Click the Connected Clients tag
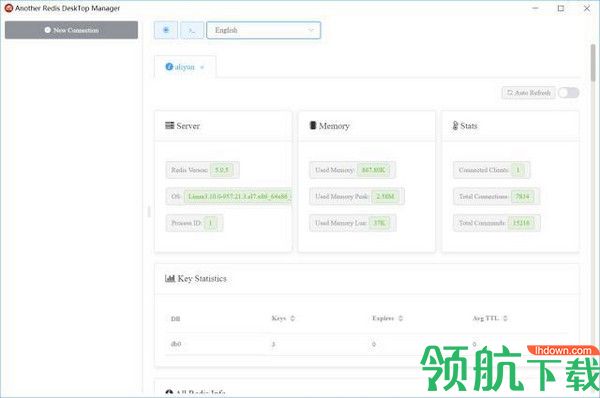 pyautogui.click(x=492, y=170)
